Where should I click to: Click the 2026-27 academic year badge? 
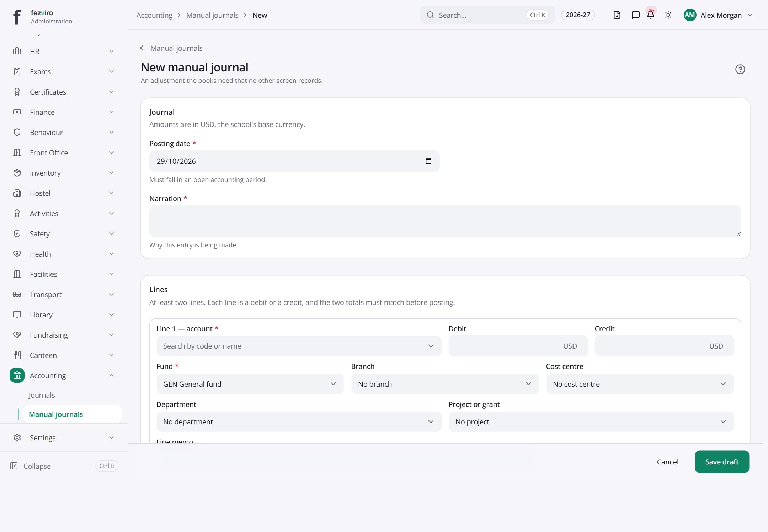tap(578, 15)
